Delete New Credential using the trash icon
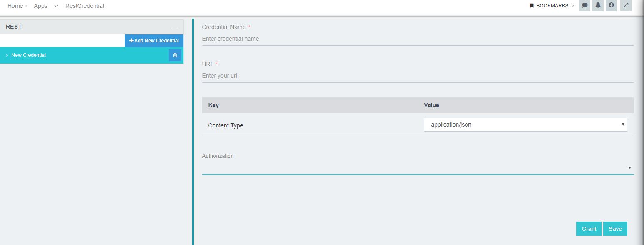644x245 pixels. (175, 55)
